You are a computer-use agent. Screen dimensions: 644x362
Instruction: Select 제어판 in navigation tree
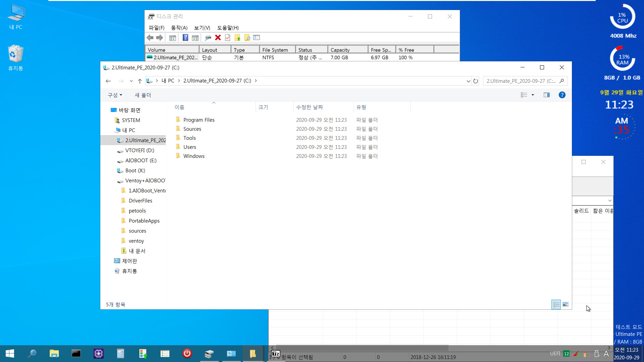pyautogui.click(x=129, y=261)
